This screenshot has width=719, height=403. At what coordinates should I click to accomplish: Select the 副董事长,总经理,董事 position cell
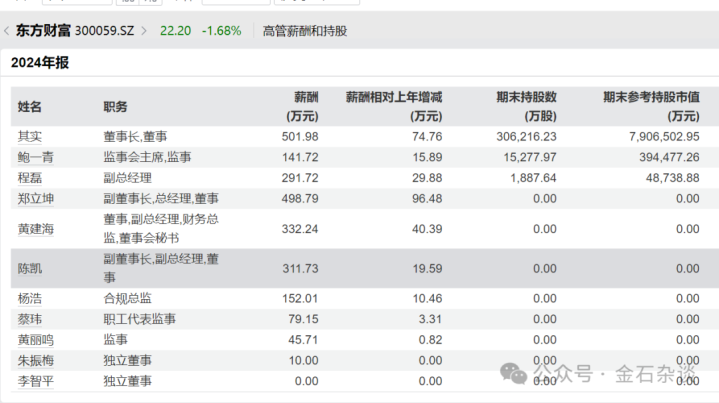click(161, 199)
